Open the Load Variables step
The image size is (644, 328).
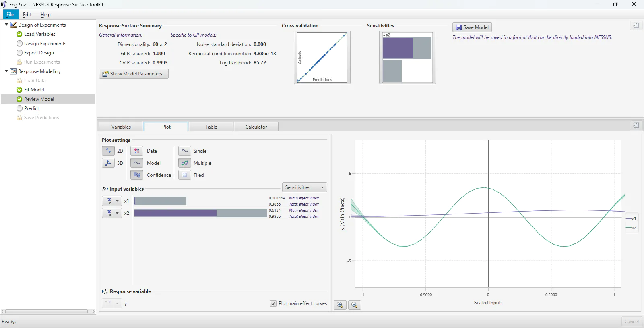[x=39, y=34]
